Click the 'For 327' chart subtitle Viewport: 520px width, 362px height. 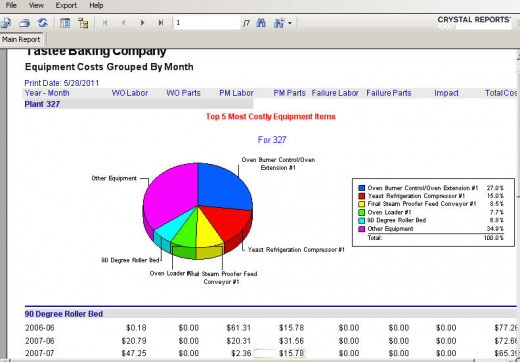coord(272,140)
